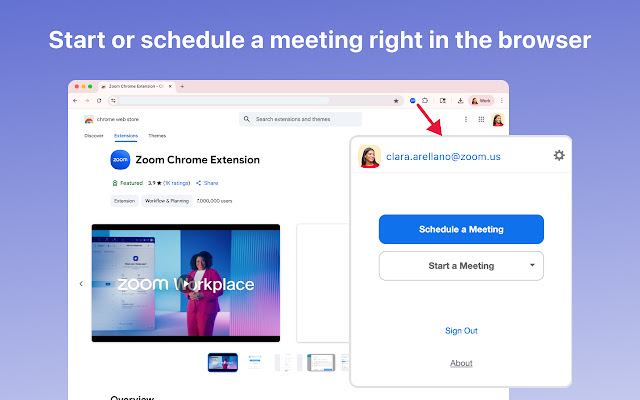The width and height of the screenshot is (640, 400).
Task: Click the Sign Out link
Action: tap(461, 331)
